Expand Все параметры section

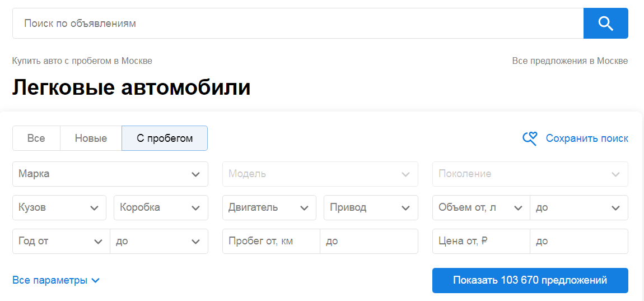56,280
